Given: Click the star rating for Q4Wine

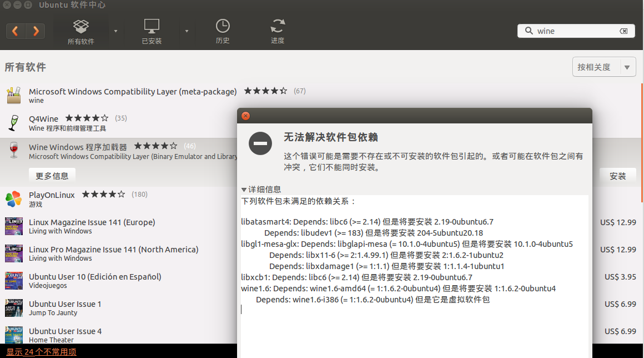Looking at the screenshot, I should click(87, 118).
